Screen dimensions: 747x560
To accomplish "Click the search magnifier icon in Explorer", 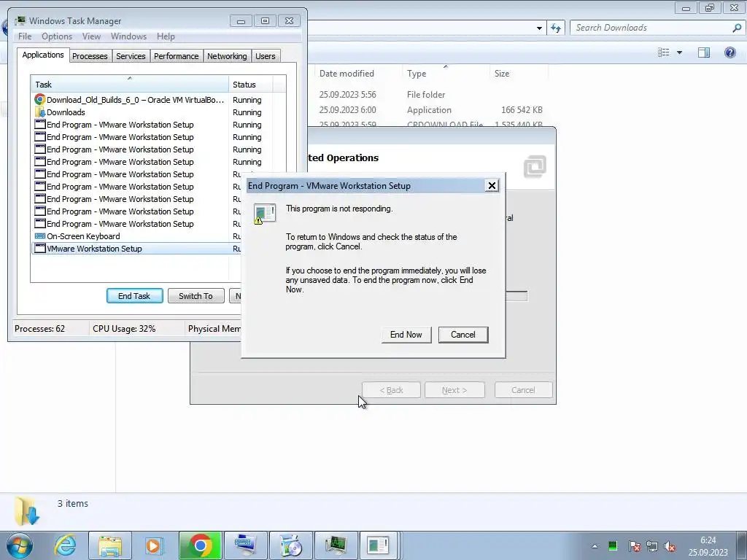I will tap(737, 28).
